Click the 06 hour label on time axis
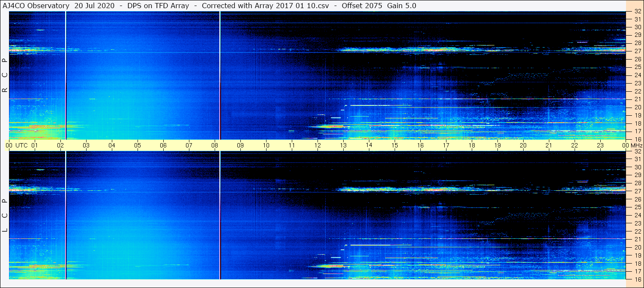The image size is (644, 288). click(x=163, y=145)
